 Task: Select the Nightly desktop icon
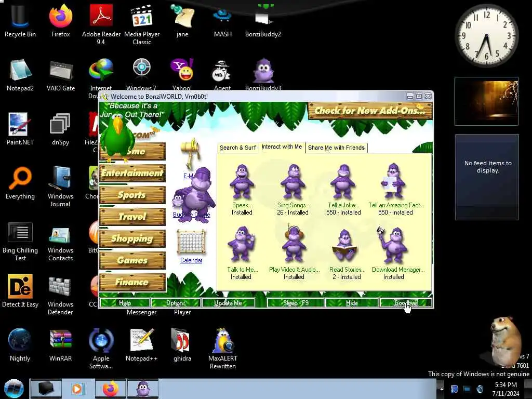click(20, 345)
